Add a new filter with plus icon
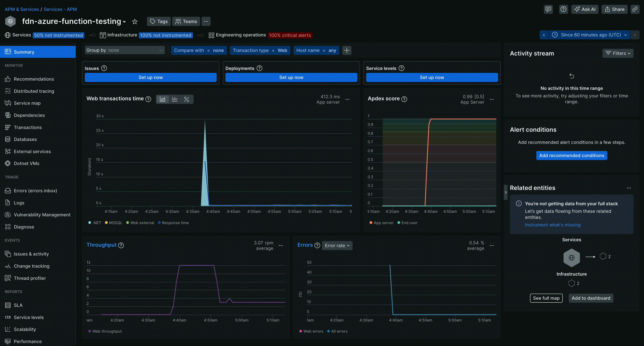Screen dimensions: 644x346 (x=347, y=50)
